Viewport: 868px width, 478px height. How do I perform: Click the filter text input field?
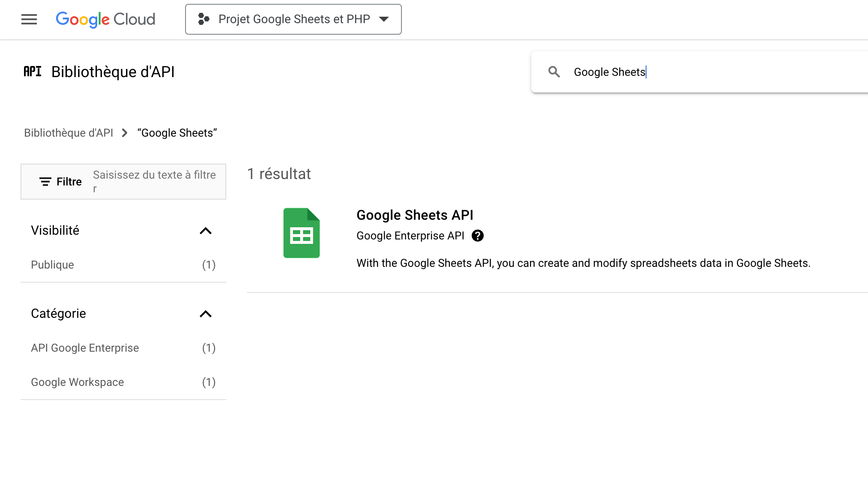[154, 181]
